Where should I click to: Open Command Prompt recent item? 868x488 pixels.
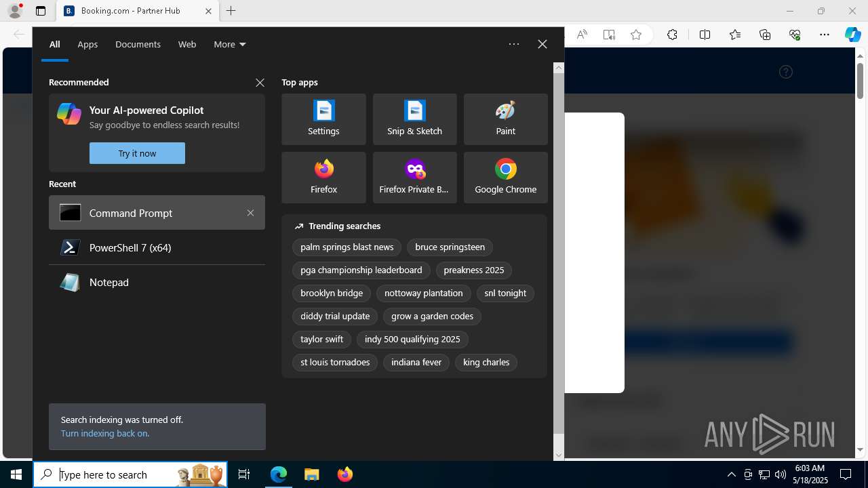(x=157, y=213)
